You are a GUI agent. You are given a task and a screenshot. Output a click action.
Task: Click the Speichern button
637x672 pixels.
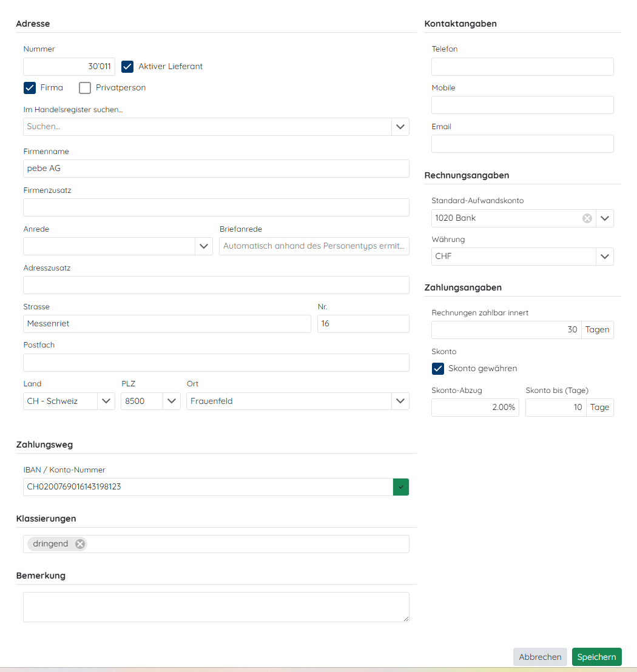[596, 657]
